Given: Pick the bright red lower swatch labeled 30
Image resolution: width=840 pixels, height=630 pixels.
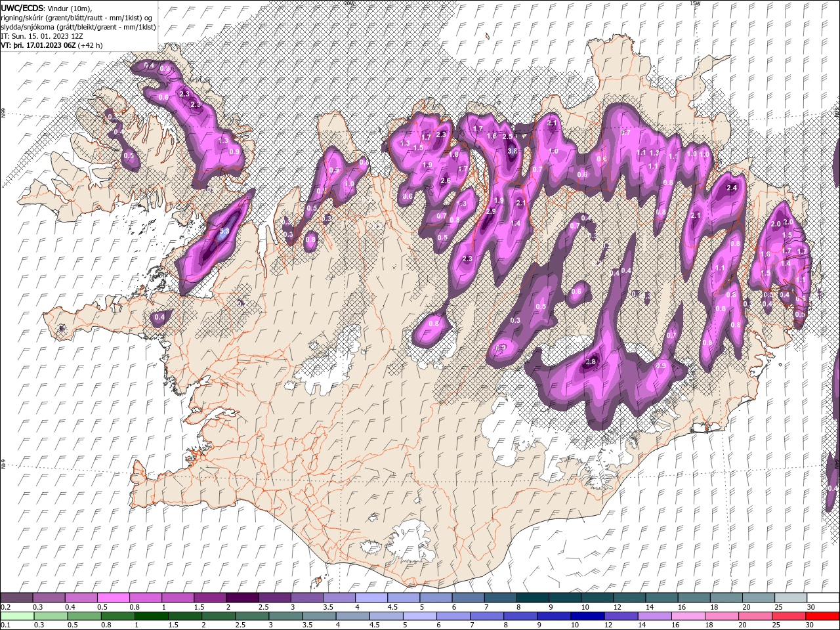Looking at the screenshot, I should pyautogui.click(x=821, y=616).
